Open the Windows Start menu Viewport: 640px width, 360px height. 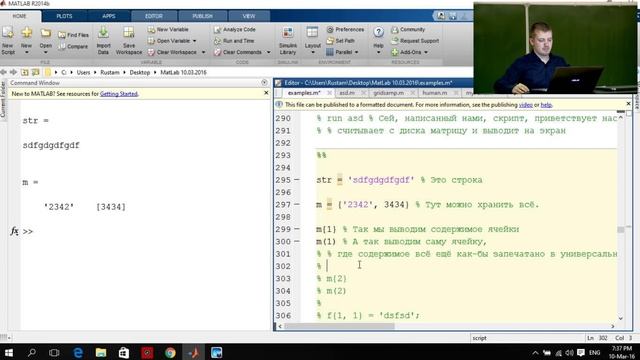[9, 352]
